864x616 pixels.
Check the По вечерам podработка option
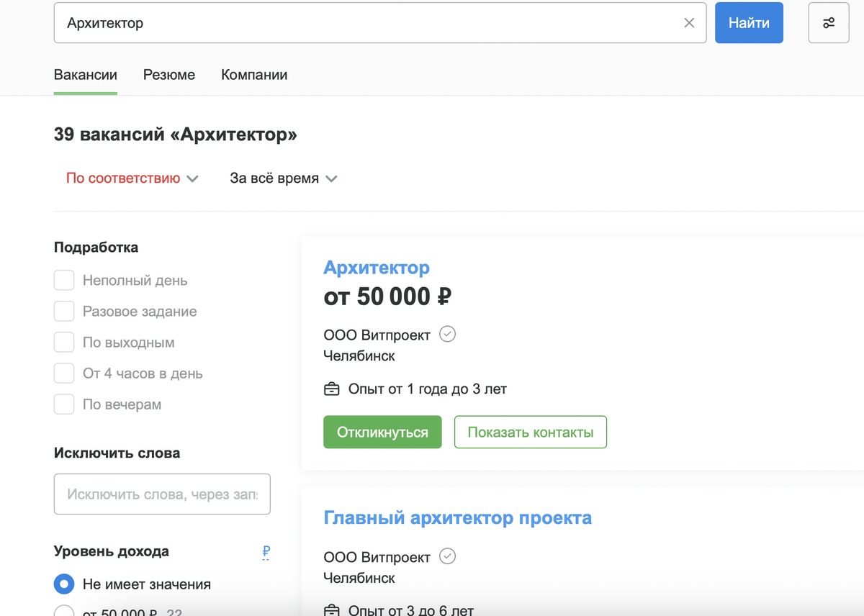(x=64, y=404)
